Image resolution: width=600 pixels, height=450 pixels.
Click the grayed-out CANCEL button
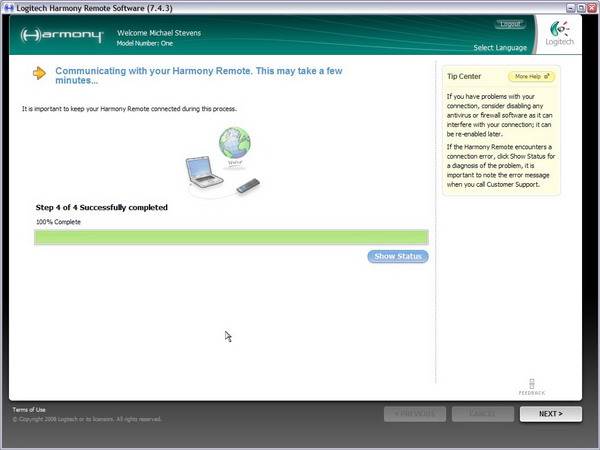coord(483,414)
